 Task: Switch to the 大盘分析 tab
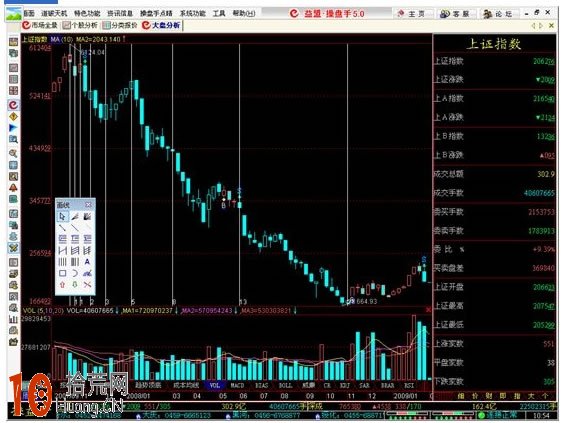click(161, 25)
